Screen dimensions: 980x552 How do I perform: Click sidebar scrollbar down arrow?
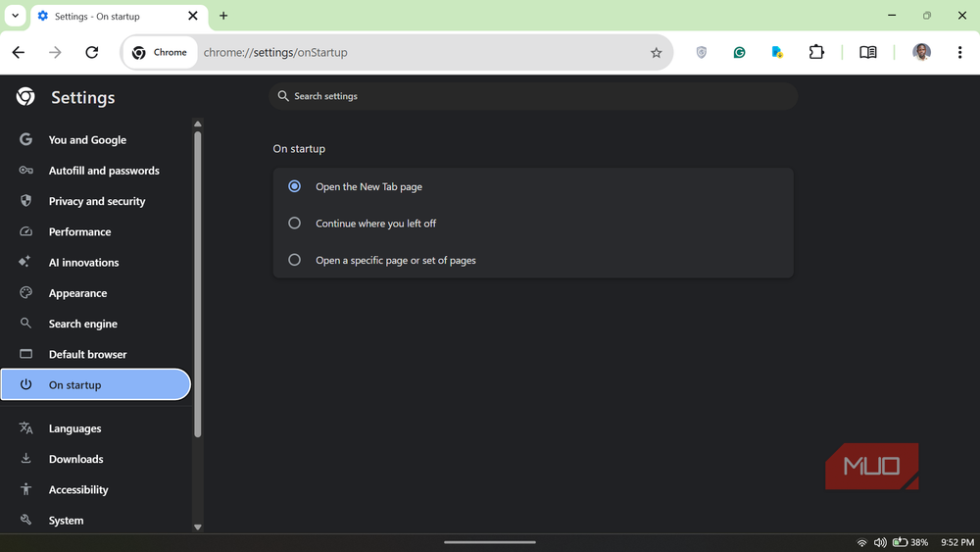(x=198, y=527)
